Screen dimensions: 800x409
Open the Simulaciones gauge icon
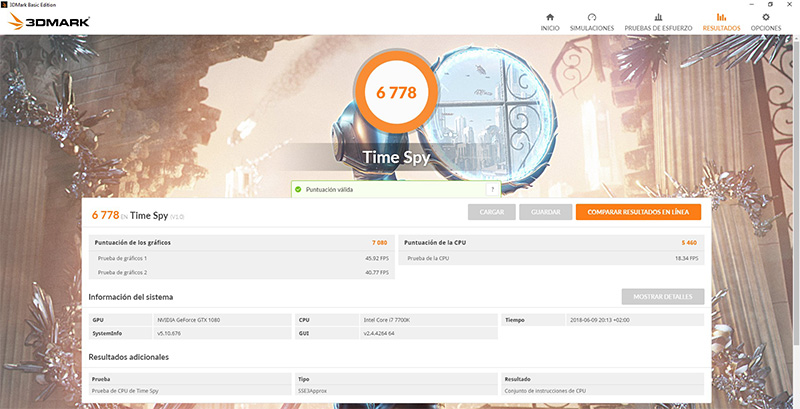pyautogui.click(x=592, y=17)
